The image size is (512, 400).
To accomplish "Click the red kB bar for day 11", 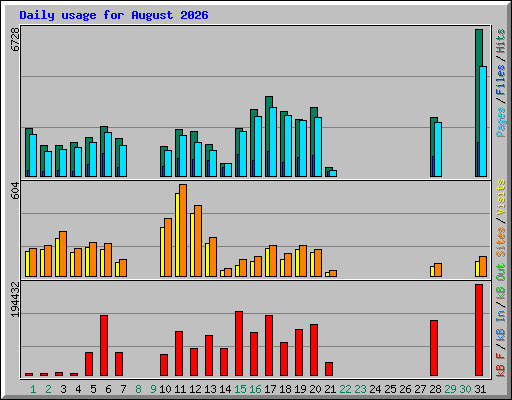I will [x=179, y=354].
